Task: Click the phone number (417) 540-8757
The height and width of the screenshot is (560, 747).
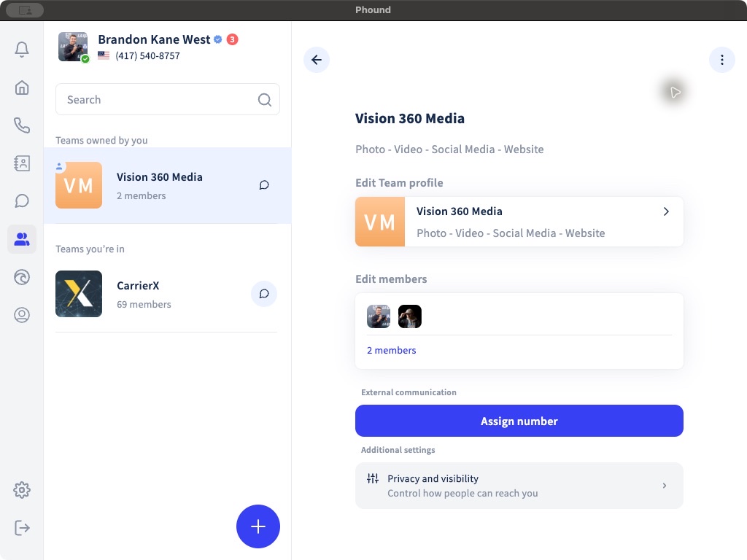Action: [x=147, y=55]
